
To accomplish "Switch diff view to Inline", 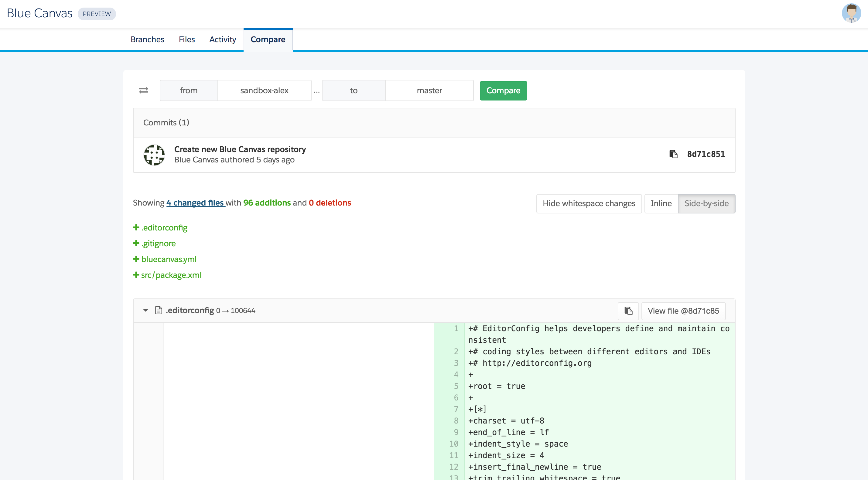I will [661, 203].
